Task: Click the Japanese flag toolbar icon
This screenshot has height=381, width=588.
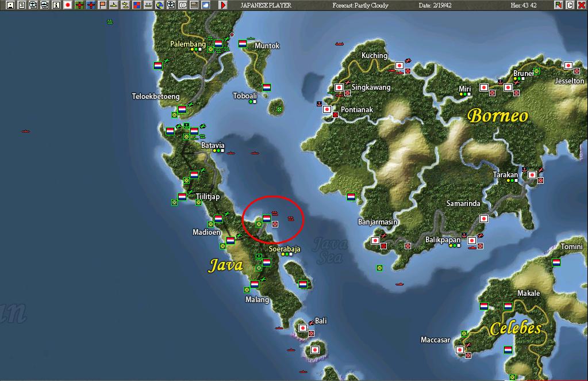Action: coord(68,5)
